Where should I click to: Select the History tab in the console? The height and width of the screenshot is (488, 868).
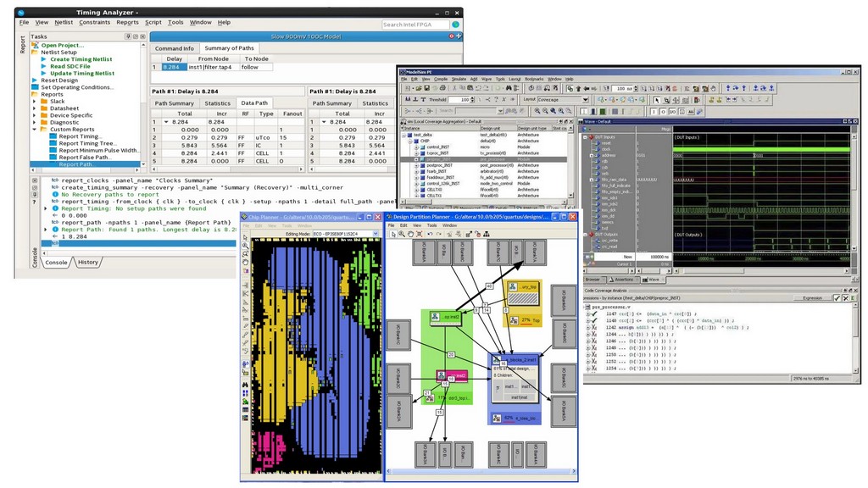coord(87,263)
